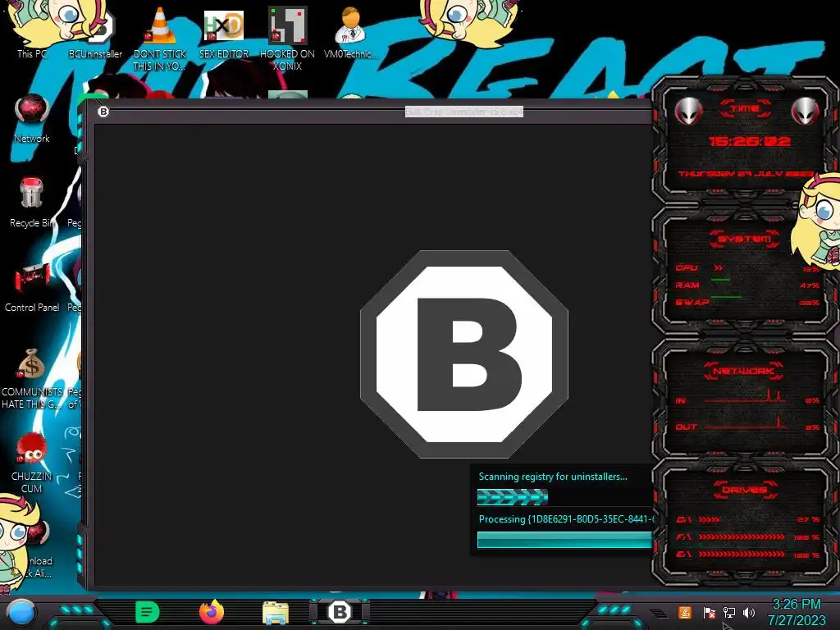Click the Bulk Crap Uninstaller window title text

[x=464, y=112]
